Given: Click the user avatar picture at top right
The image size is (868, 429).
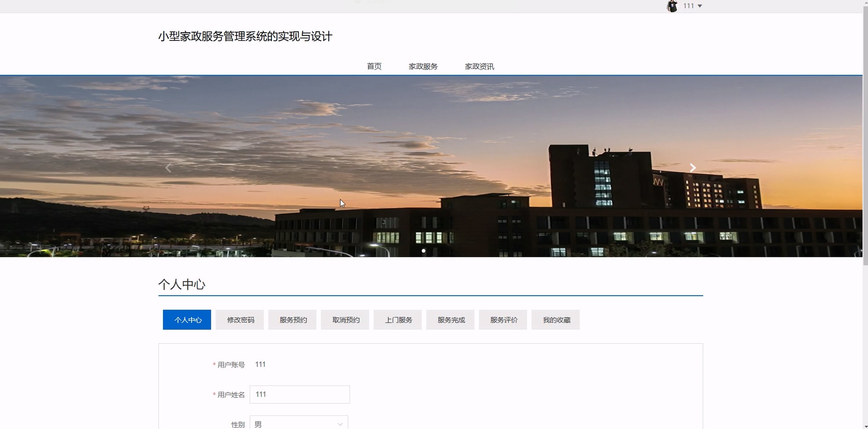Looking at the screenshot, I should point(672,6).
